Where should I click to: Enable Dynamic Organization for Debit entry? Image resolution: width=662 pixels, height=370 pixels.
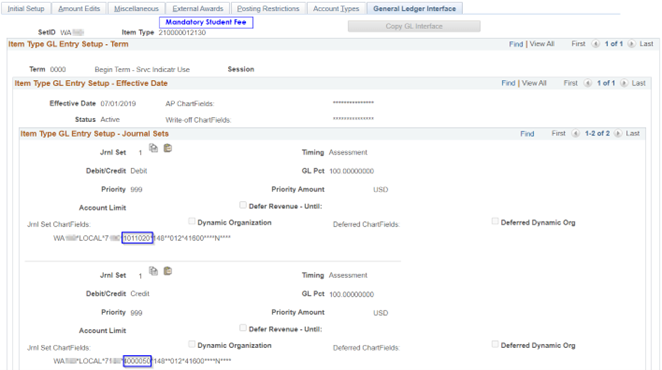pos(192,221)
